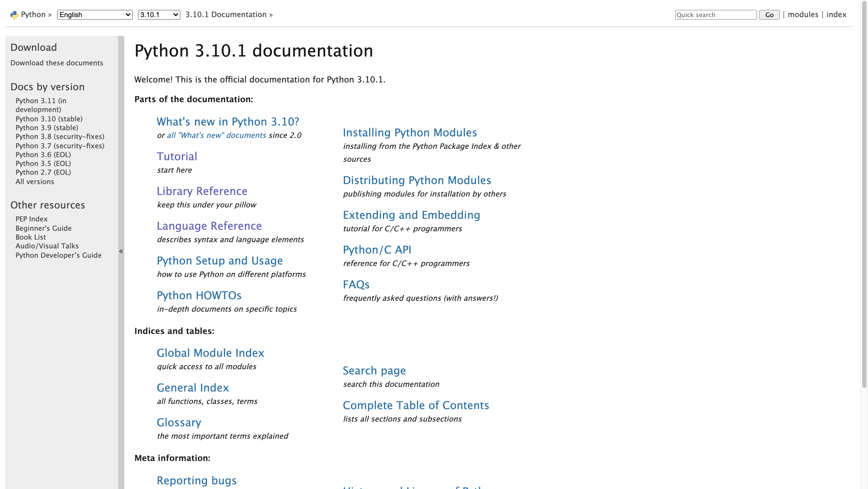The width and height of the screenshot is (868, 489).
Task: Click in the Quick search field
Action: (715, 15)
